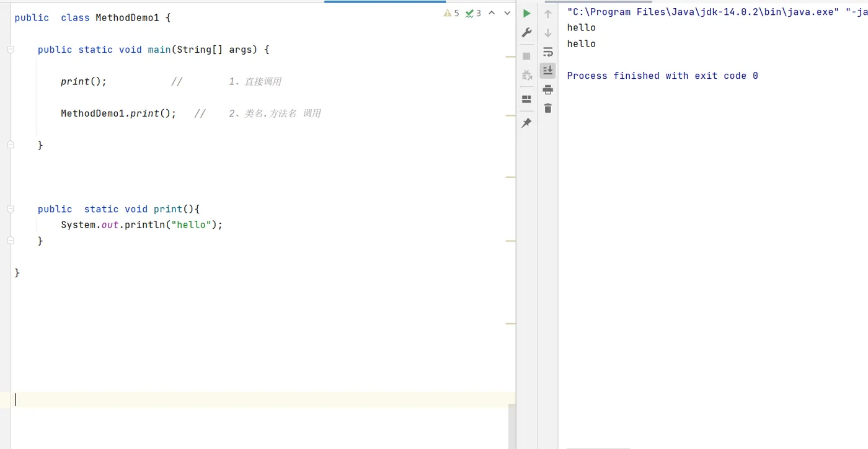Click 'Process finished with exit code 0'

(x=662, y=76)
